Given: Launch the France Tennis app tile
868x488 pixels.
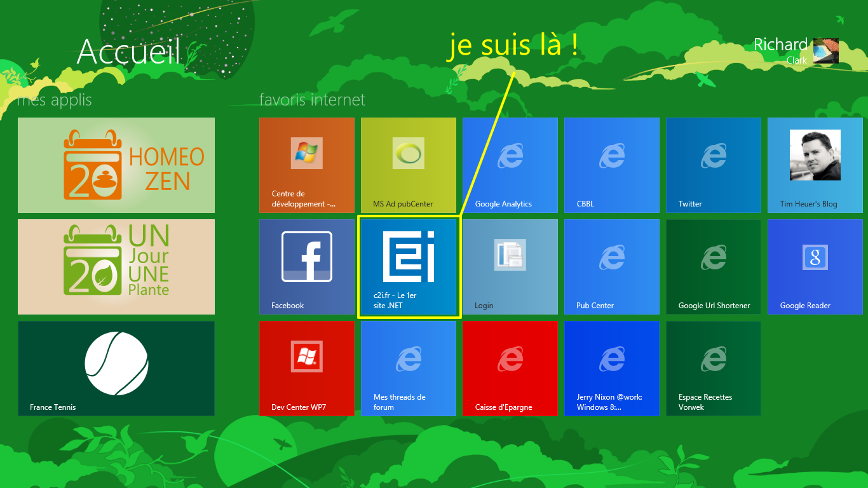Looking at the screenshot, I should 116,369.
